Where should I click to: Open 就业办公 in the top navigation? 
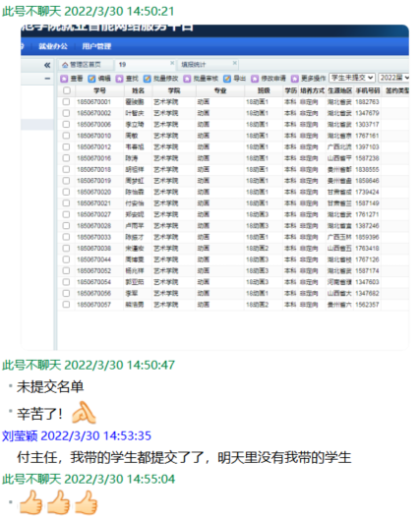coord(53,46)
